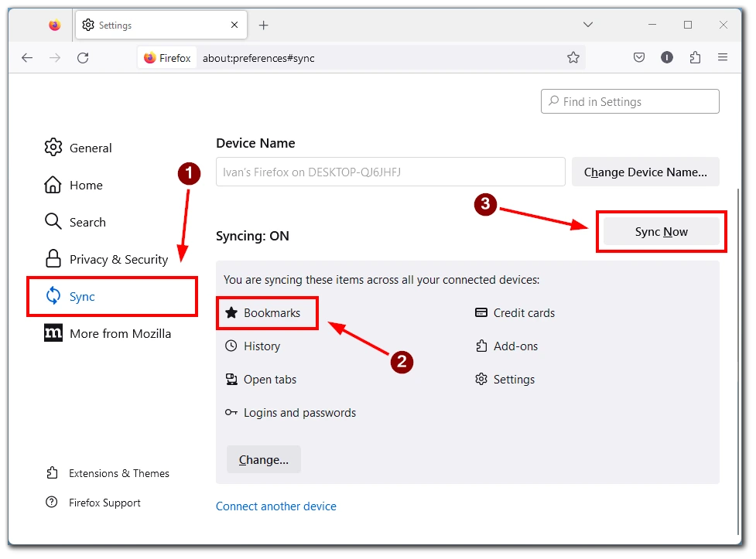Click the Add-ons puzzle icon in sync list
The width and height of the screenshot is (756, 559).
point(481,346)
